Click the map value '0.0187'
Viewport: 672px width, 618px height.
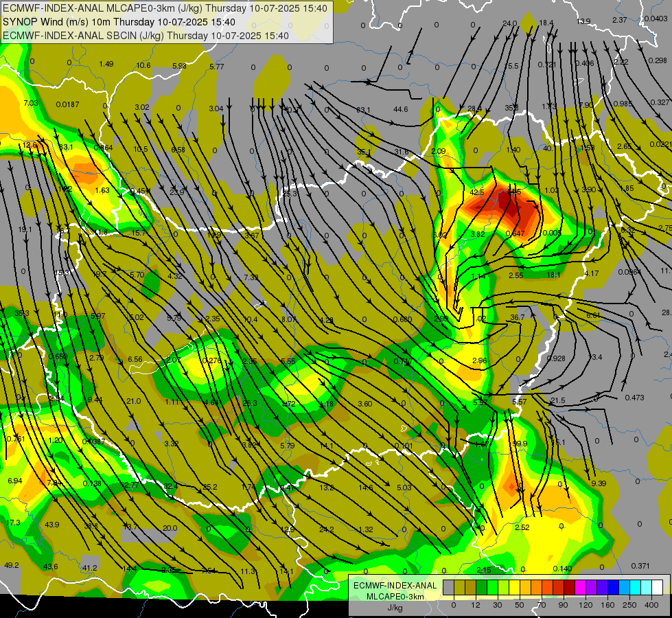[67, 104]
